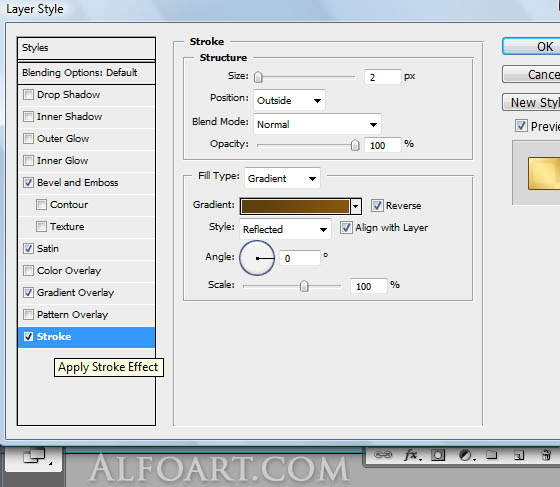Open the Position dropdown set to Outside
560x487 pixels.
289,100
